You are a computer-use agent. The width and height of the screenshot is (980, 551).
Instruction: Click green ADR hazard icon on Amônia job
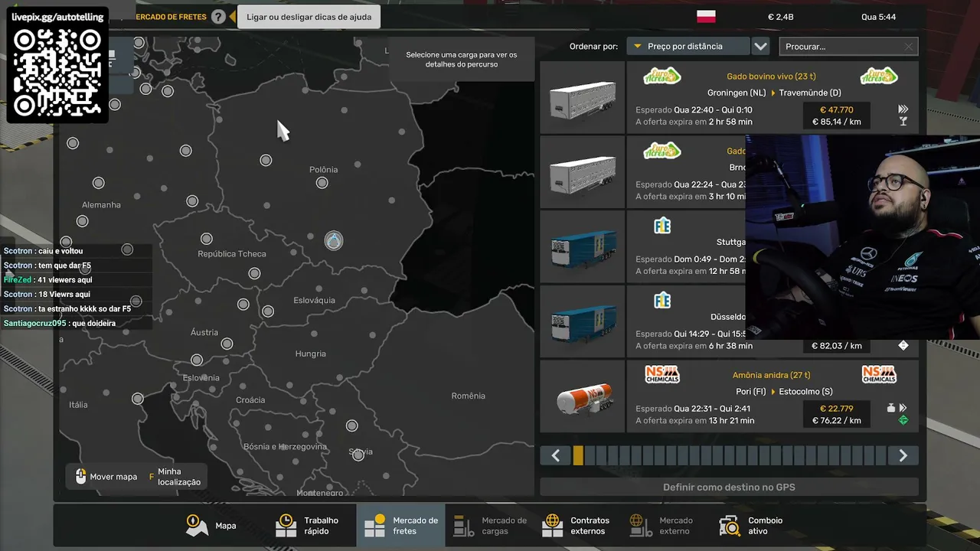[x=903, y=420]
